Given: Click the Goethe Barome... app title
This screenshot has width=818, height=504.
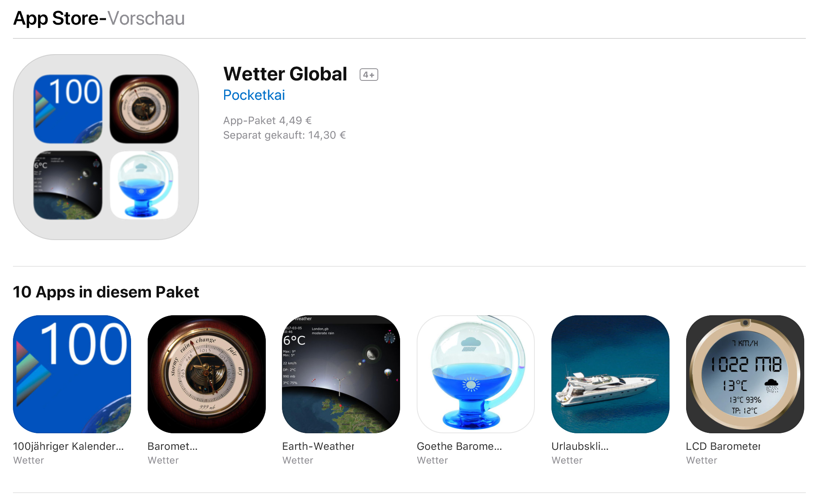Looking at the screenshot, I should click(x=459, y=446).
